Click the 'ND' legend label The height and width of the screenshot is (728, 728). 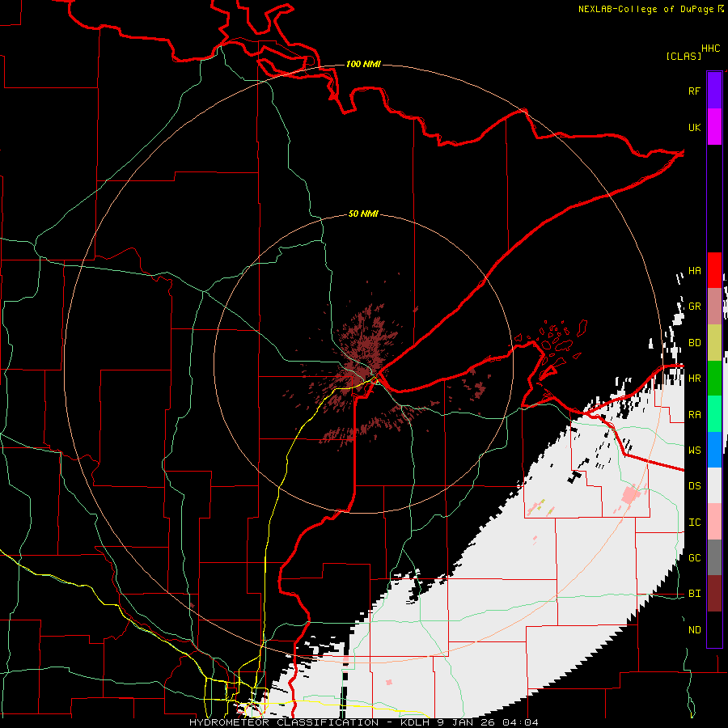click(x=694, y=630)
